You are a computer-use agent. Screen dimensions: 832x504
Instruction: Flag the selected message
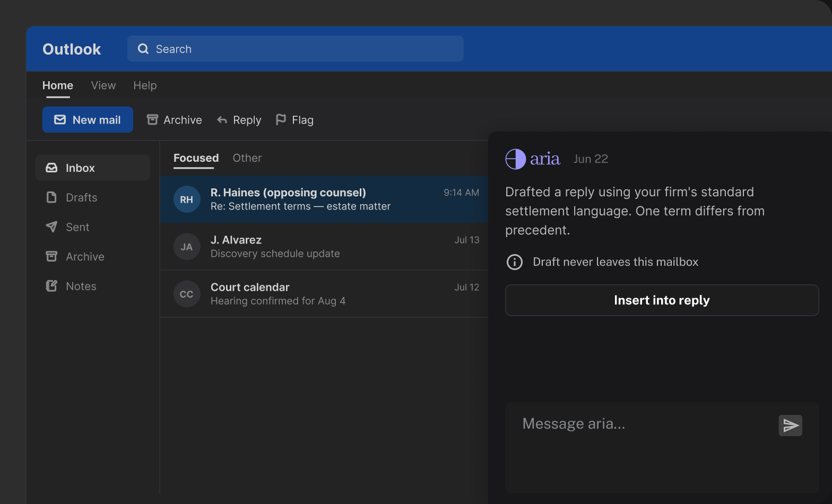click(x=295, y=120)
